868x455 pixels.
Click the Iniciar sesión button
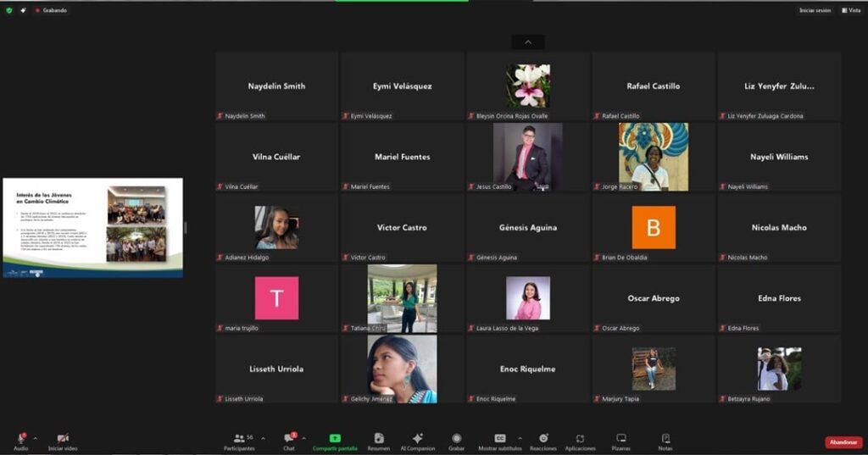pyautogui.click(x=815, y=10)
